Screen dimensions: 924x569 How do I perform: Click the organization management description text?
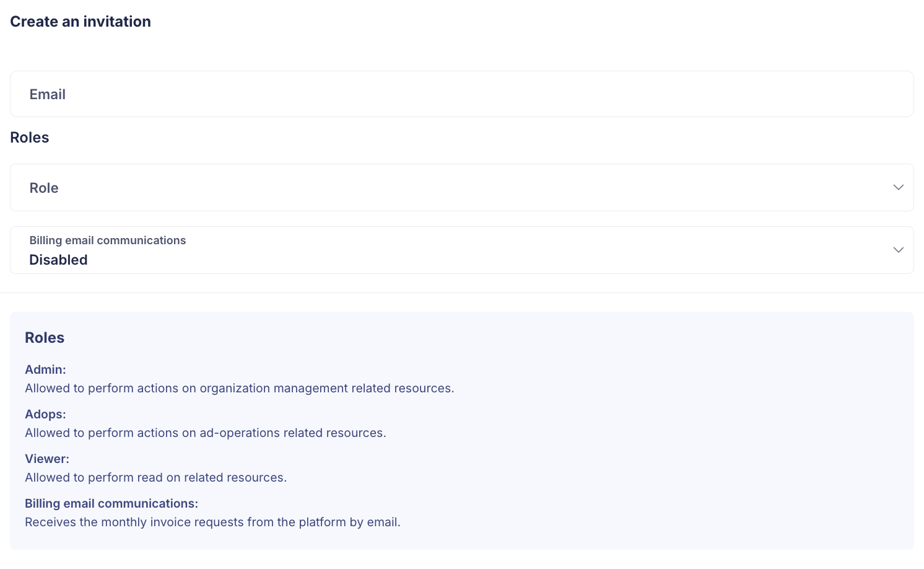[239, 388]
